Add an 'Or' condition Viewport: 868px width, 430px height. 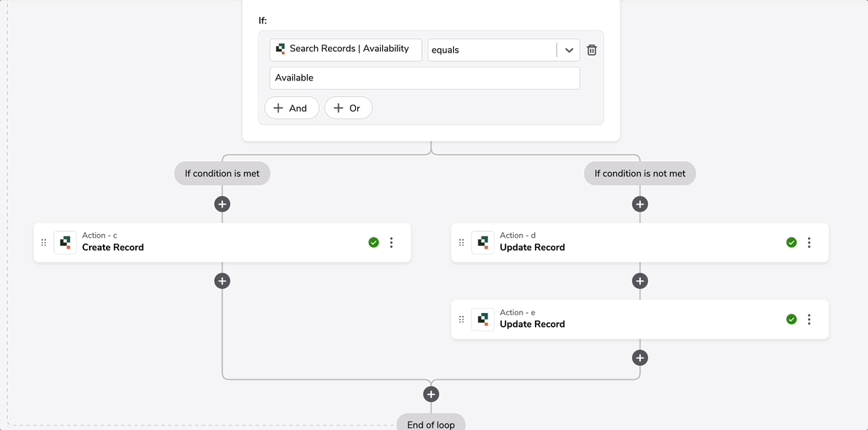click(349, 108)
